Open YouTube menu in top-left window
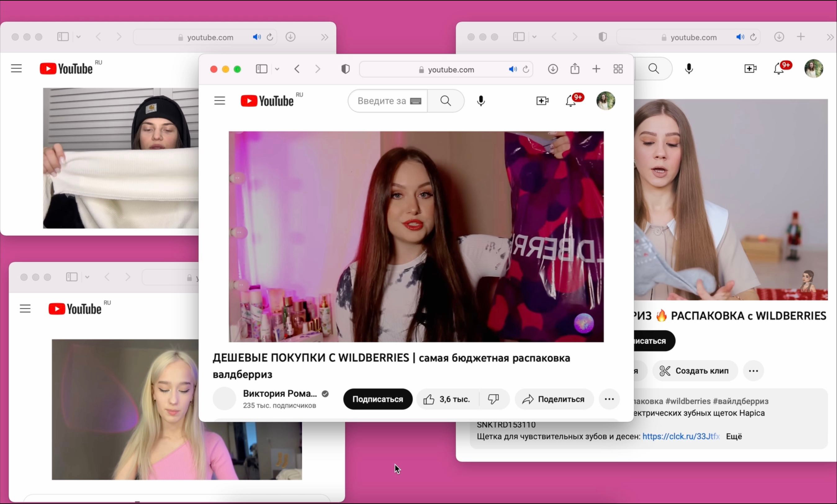Screen dimensions: 837x504 (x=16, y=69)
